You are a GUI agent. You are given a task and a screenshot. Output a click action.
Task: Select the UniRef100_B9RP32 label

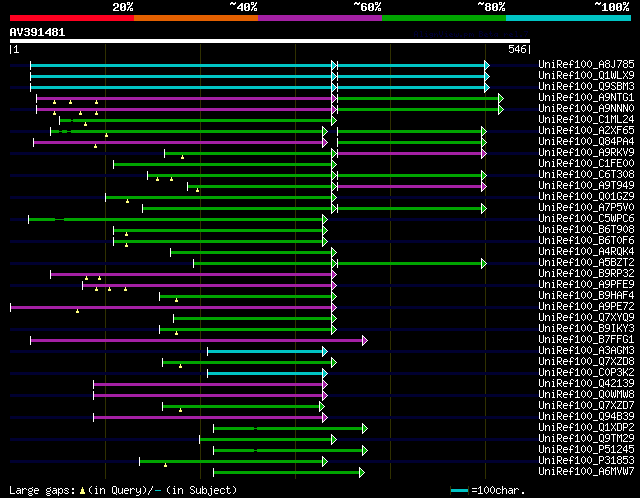point(586,274)
